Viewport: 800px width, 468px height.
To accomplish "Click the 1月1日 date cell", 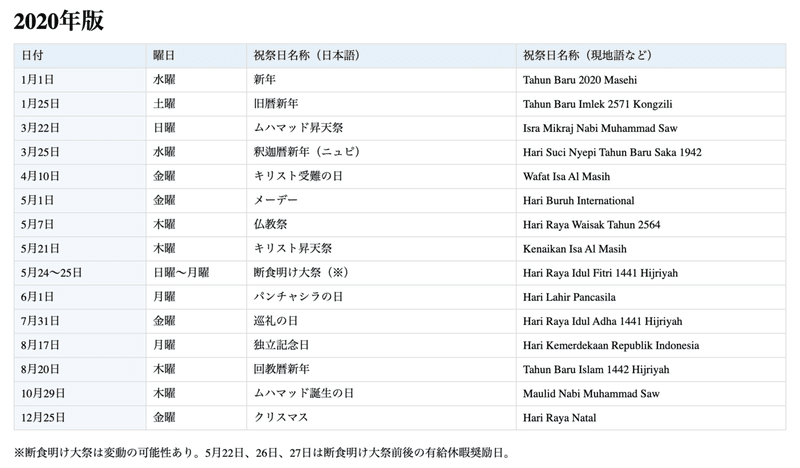I will click(80, 80).
